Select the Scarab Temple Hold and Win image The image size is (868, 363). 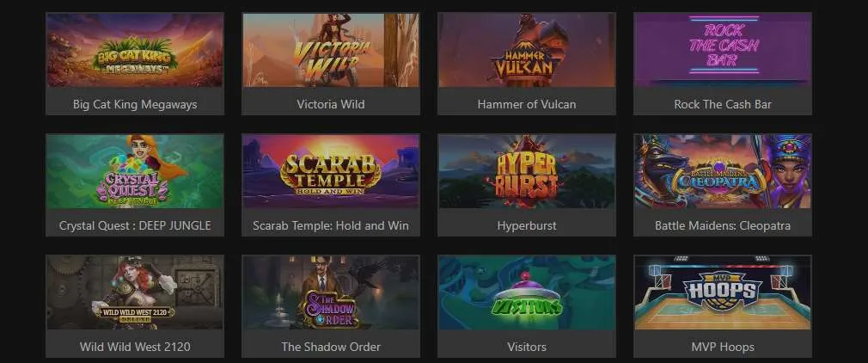click(331, 171)
